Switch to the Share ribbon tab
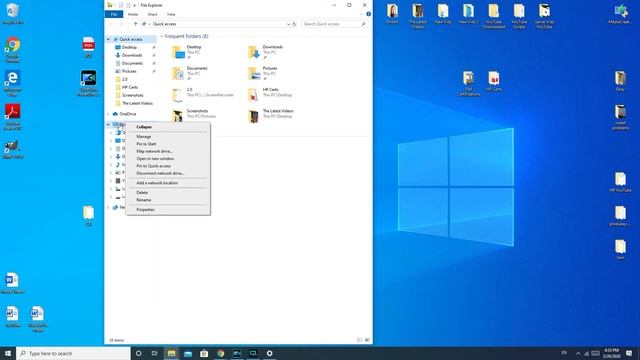The width and height of the screenshot is (640, 360). tap(152, 14)
